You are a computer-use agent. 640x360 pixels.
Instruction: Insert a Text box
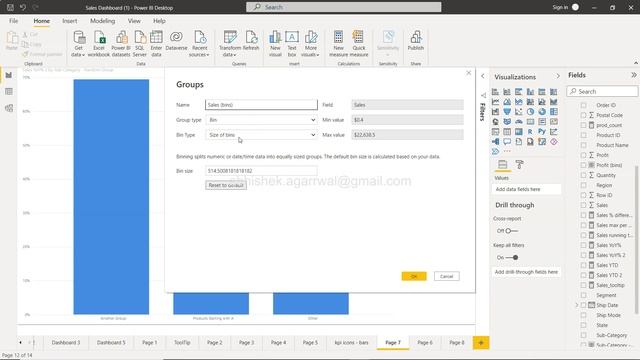292,44
